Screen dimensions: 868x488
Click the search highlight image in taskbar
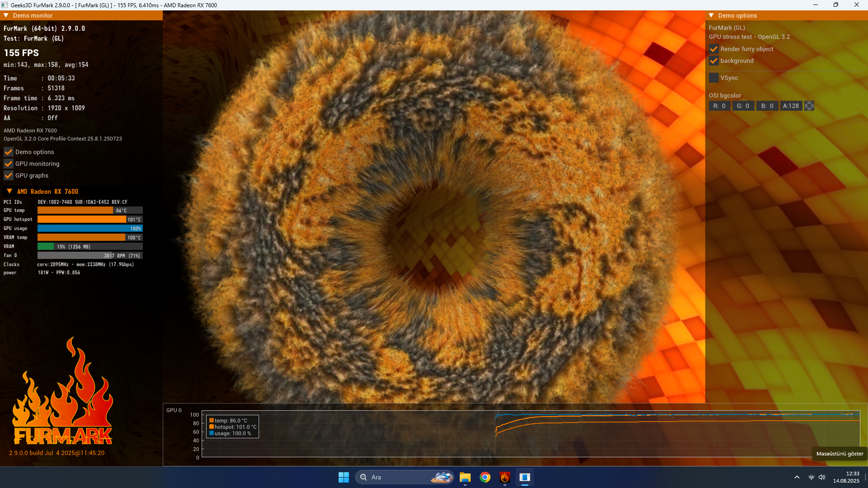(x=442, y=477)
